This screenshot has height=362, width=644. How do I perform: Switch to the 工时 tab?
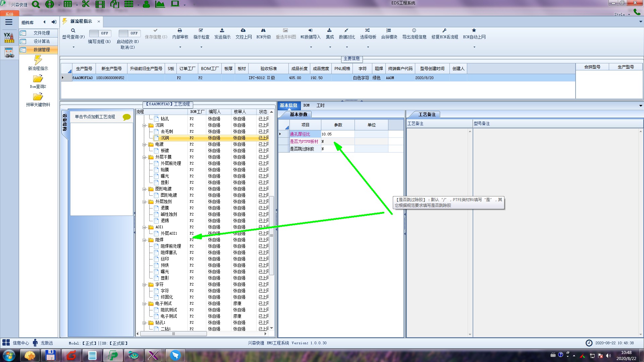pyautogui.click(x=320, y=105)
